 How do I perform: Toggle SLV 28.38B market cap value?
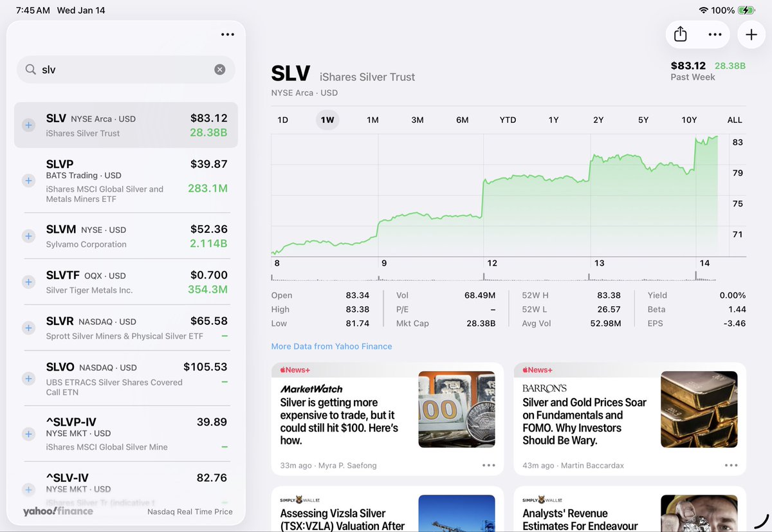pyautogui.click(x=208, y=133)
